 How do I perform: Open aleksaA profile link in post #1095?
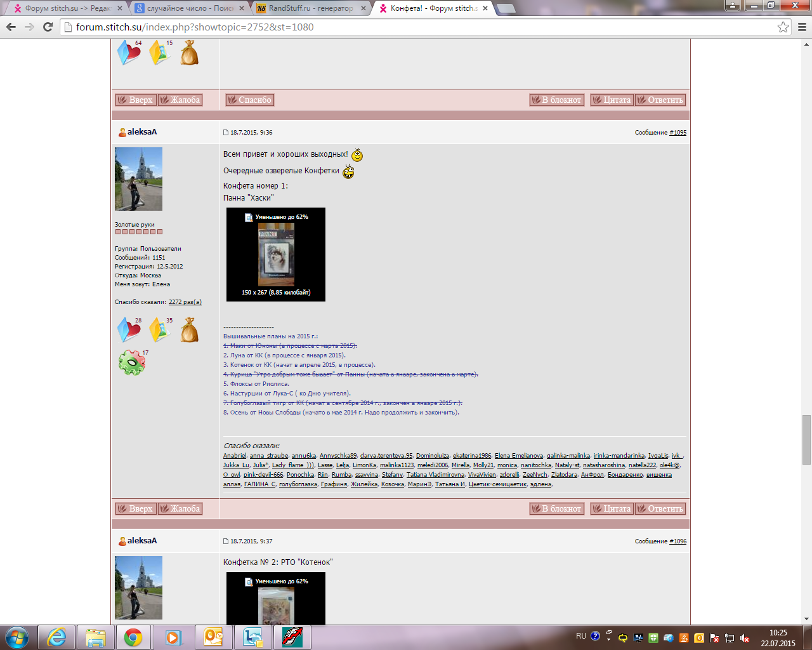pyautogui.click(x=141, y=132)
